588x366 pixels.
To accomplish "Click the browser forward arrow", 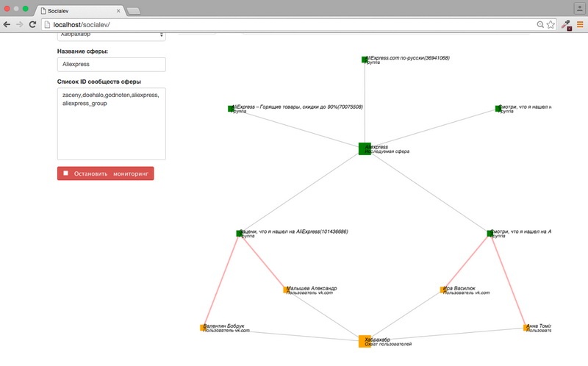I will tap(20, 24).
